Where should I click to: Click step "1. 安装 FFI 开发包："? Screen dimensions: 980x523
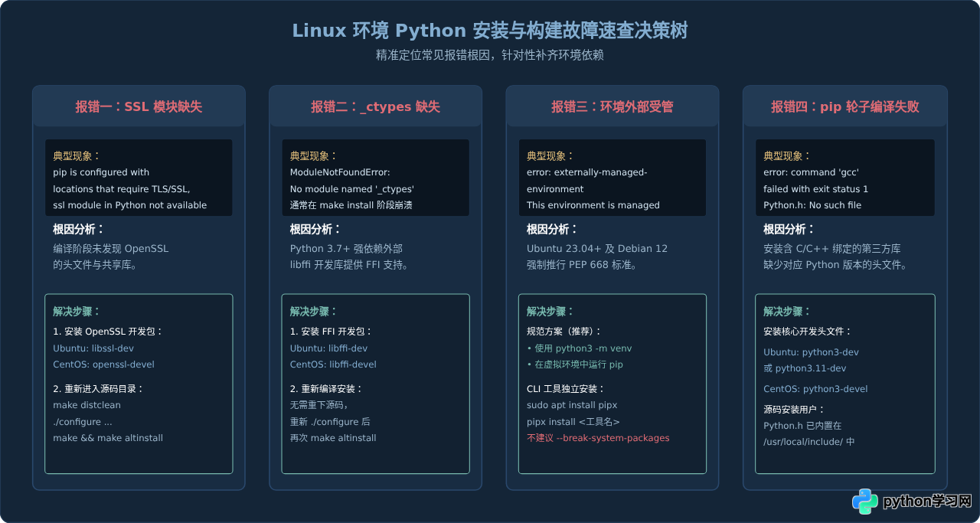(331, 332)
